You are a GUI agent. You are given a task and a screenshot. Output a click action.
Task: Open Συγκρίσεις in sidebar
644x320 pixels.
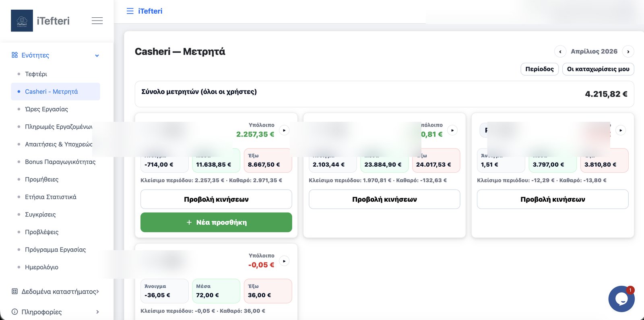[40, 215]
